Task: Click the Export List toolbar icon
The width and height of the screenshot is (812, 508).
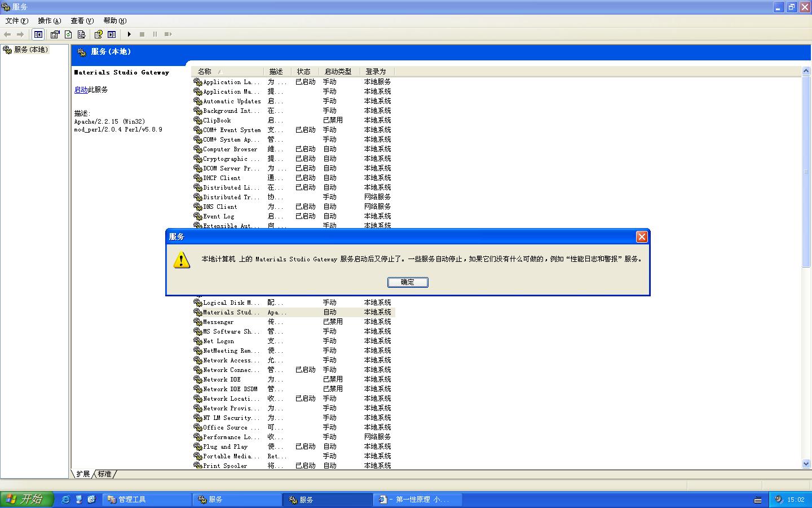Action: click(81, 34)
